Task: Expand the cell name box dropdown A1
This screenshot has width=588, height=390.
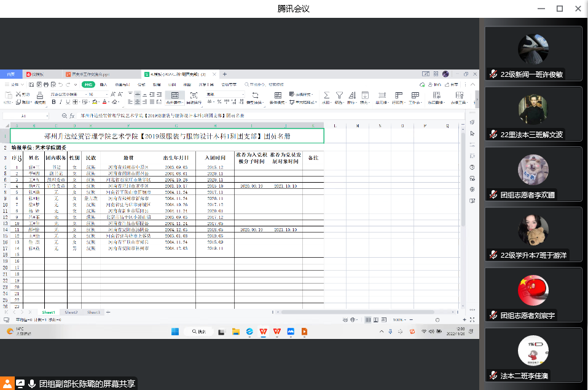Action: click(47, 116)
